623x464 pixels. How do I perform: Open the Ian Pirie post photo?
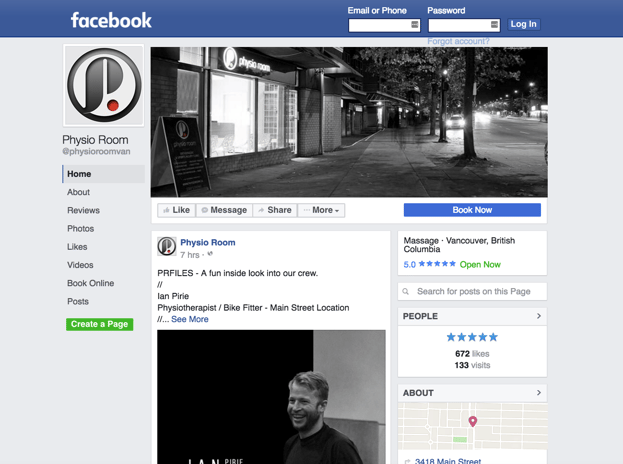[x=271, y=397]
